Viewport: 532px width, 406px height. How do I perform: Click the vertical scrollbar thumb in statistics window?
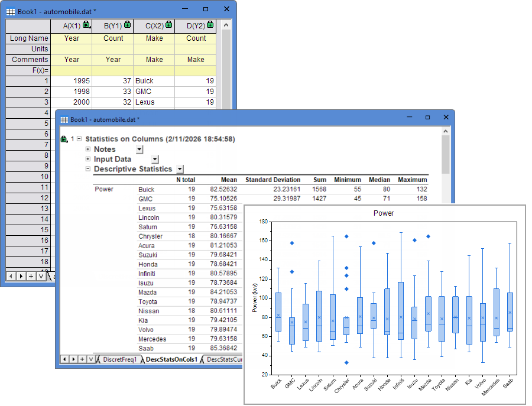pos(446,155)
